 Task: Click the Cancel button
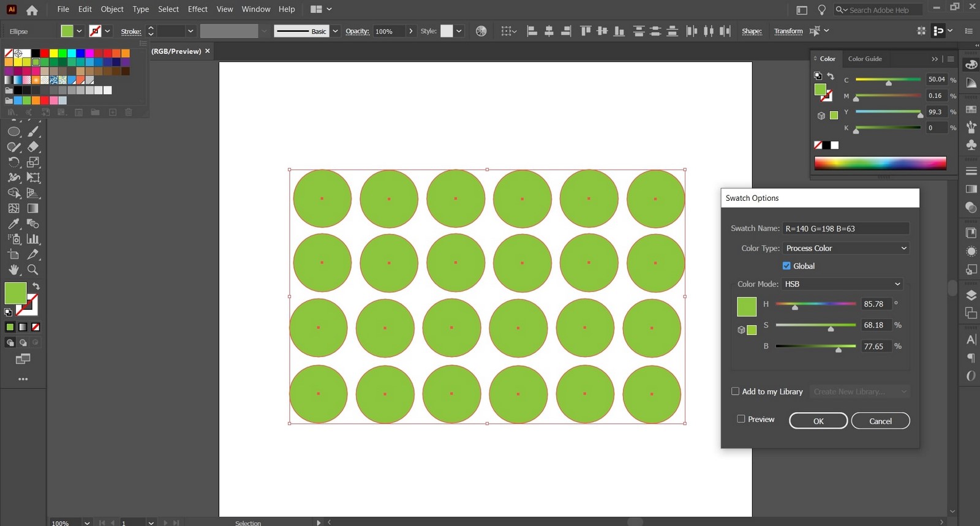881,421
